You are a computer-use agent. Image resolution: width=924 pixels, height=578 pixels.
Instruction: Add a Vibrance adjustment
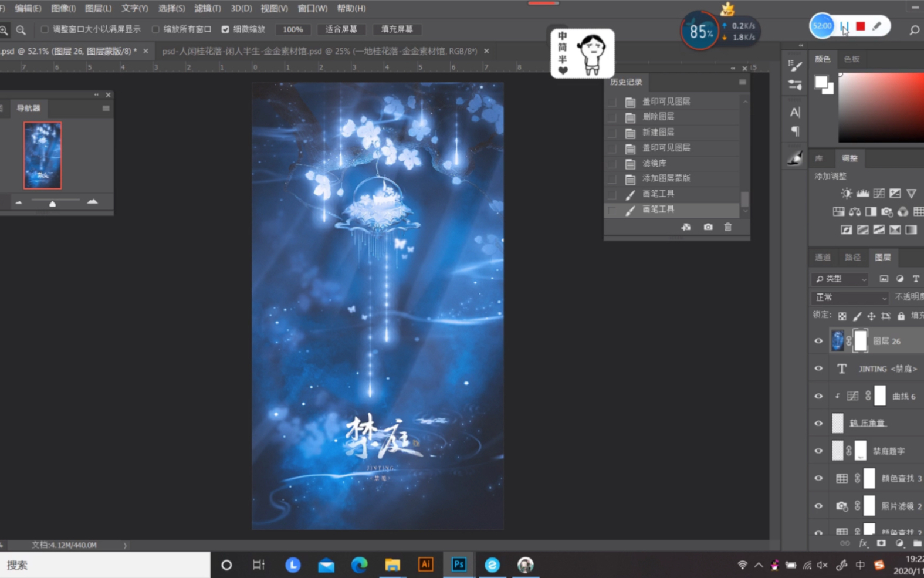pos(911,193)
